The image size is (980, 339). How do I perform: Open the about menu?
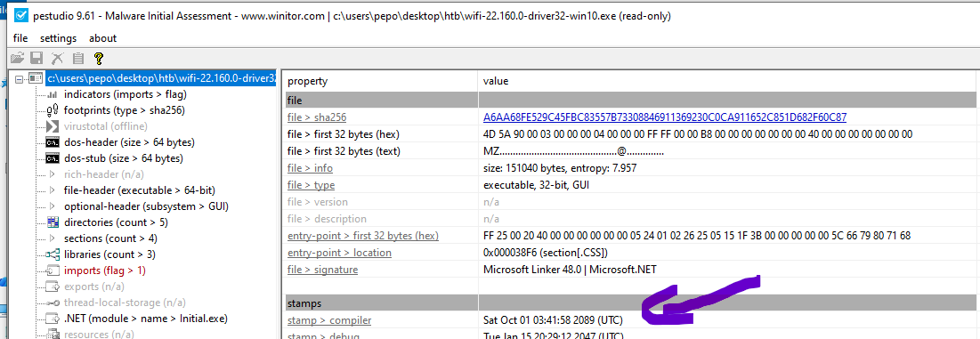102,38
